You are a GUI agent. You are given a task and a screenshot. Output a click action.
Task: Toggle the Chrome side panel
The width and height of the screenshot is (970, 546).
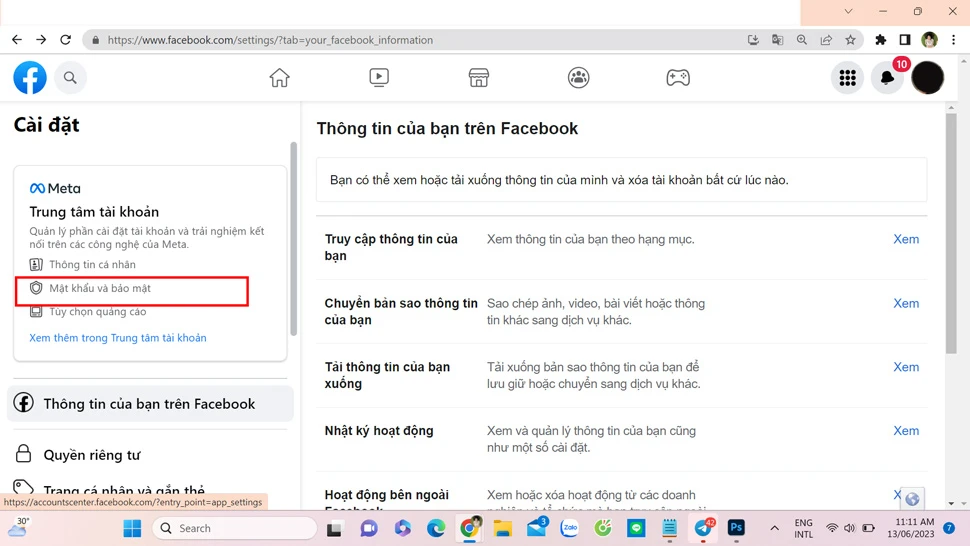904,40
